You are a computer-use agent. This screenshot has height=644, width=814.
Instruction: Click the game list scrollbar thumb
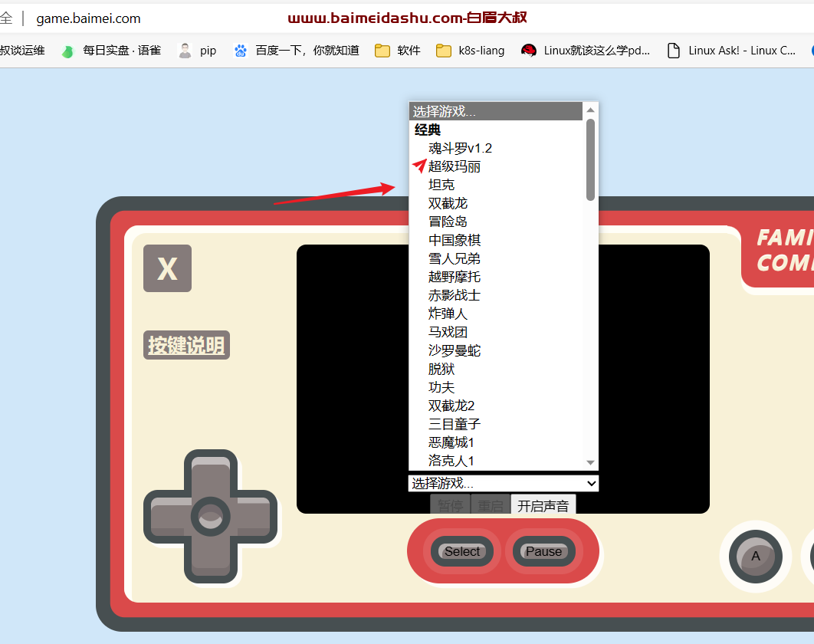[x=590, y=160]
